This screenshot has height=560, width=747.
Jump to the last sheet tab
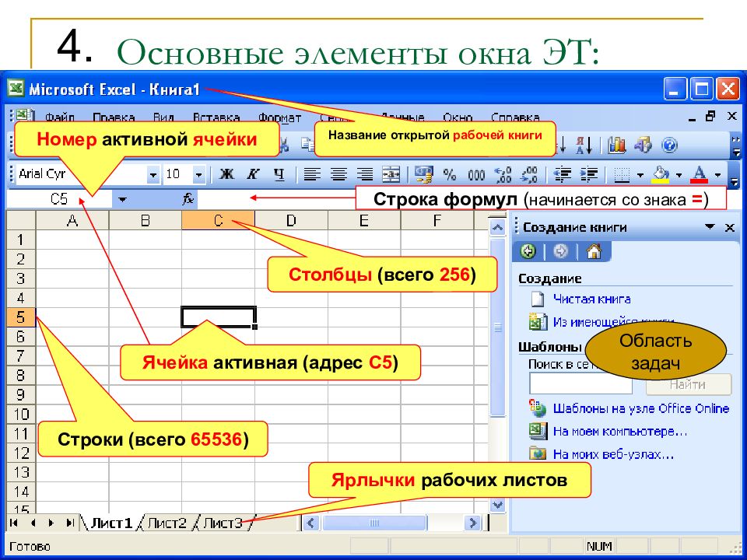pos(71,523)
